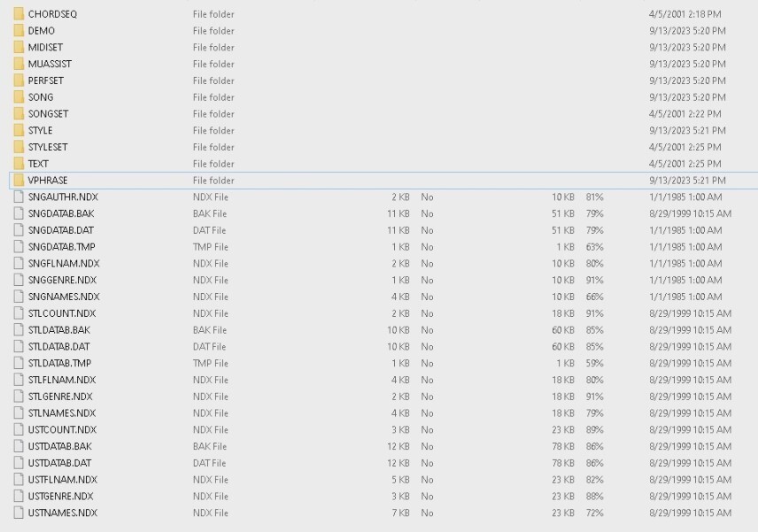
Task: Click the CHORDSEQ folder icon
Action: pos(19,14)
